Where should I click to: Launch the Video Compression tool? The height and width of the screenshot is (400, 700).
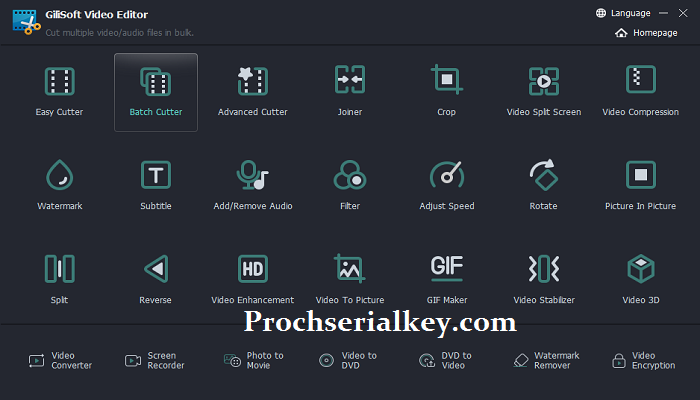641,92
